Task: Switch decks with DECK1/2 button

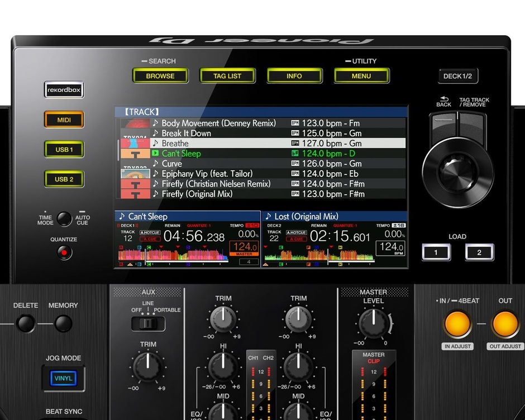Action: pos(457,76)
